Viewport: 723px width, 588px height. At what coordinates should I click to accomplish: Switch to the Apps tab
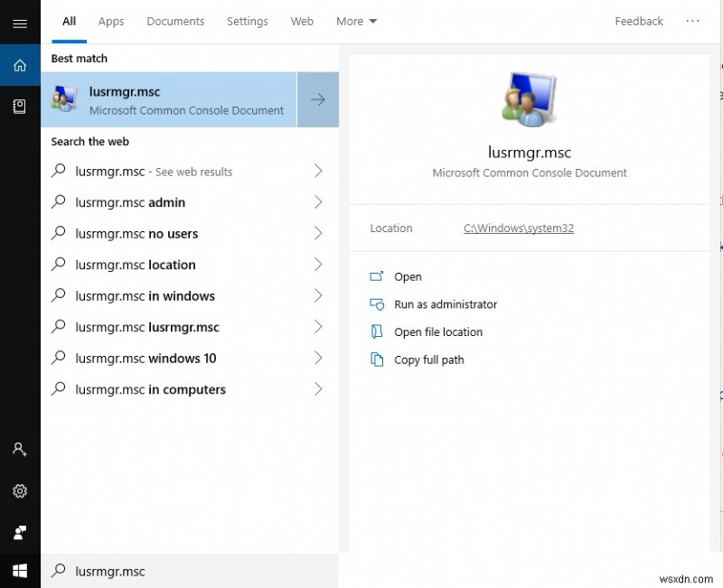110,21
